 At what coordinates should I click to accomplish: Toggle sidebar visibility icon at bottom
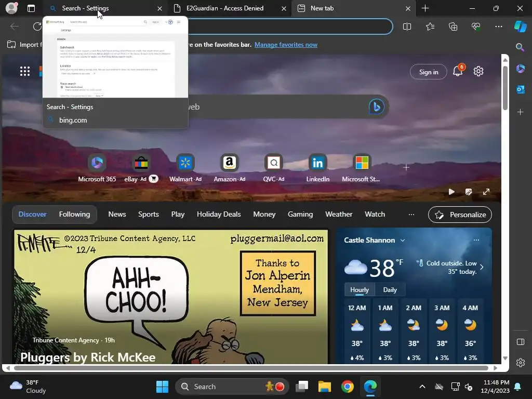tap(521, 342)
